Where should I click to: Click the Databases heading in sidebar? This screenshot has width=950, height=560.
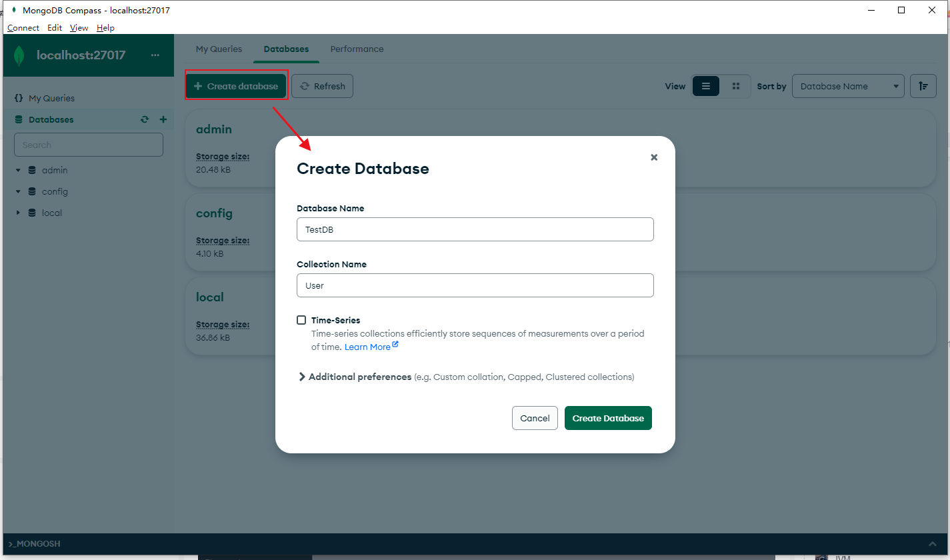(51, 119)
